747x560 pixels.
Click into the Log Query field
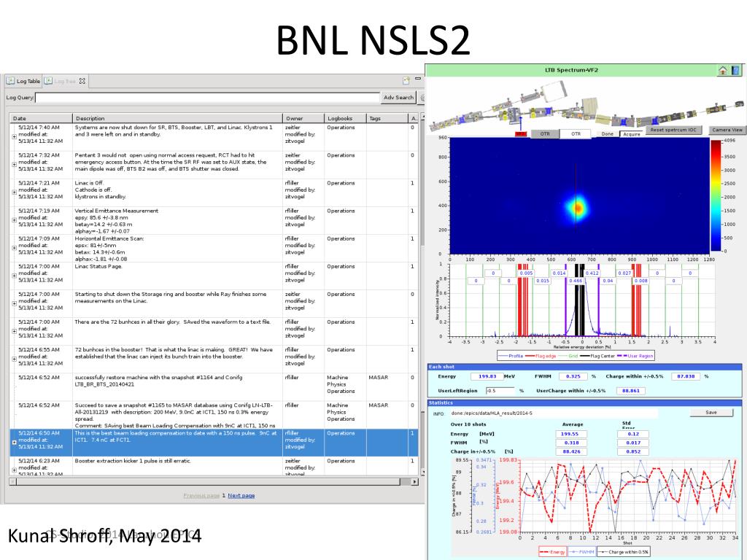[x=207, y=98]
